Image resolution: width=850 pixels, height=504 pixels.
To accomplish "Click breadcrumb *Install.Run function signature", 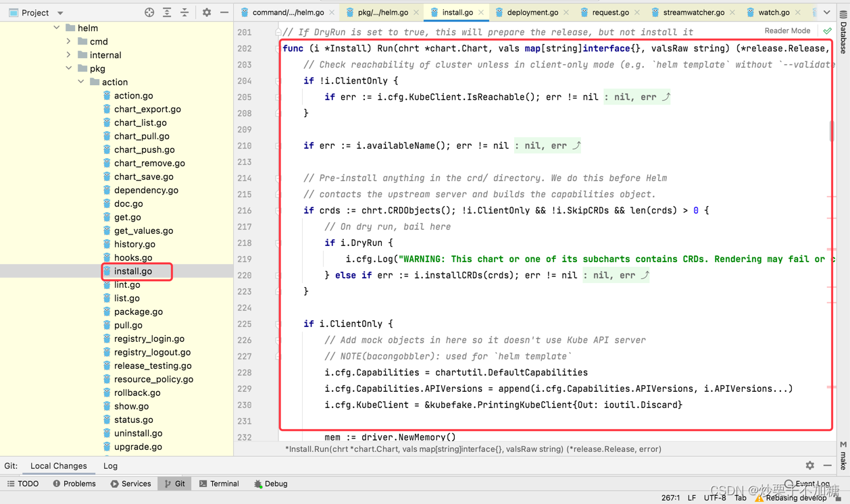I will click(x=473, y=449).
